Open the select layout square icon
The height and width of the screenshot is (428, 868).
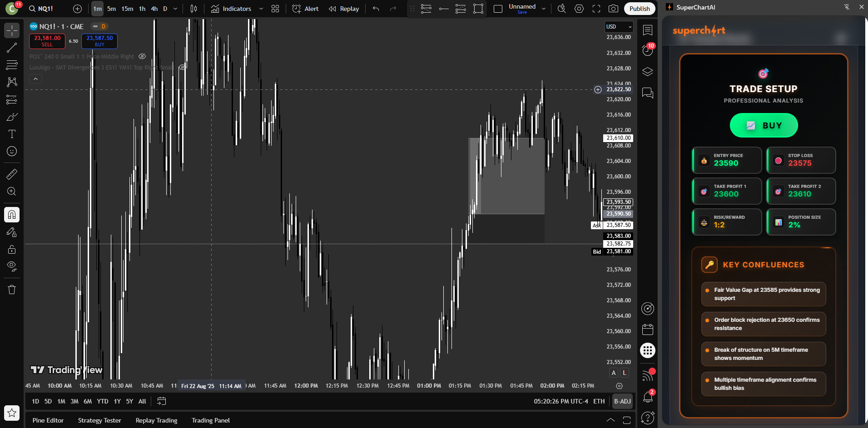498,9
